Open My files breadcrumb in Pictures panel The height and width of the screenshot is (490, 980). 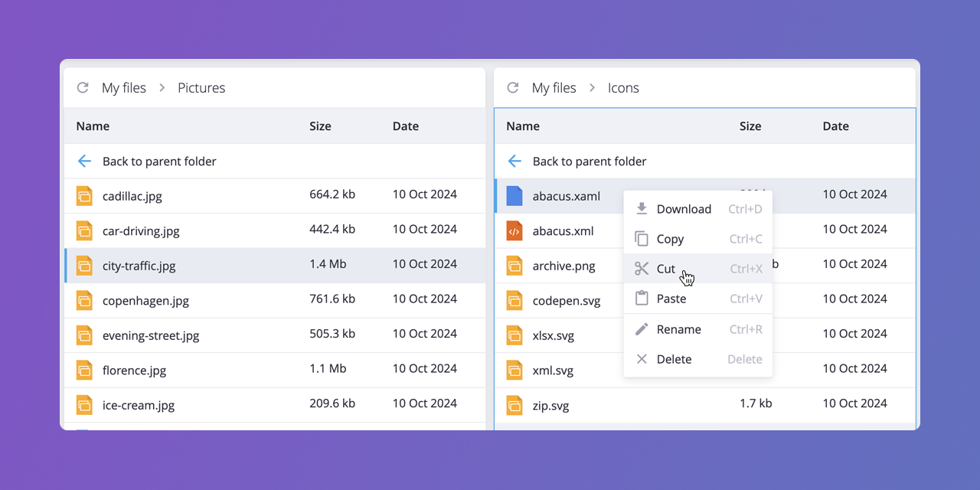124,88
